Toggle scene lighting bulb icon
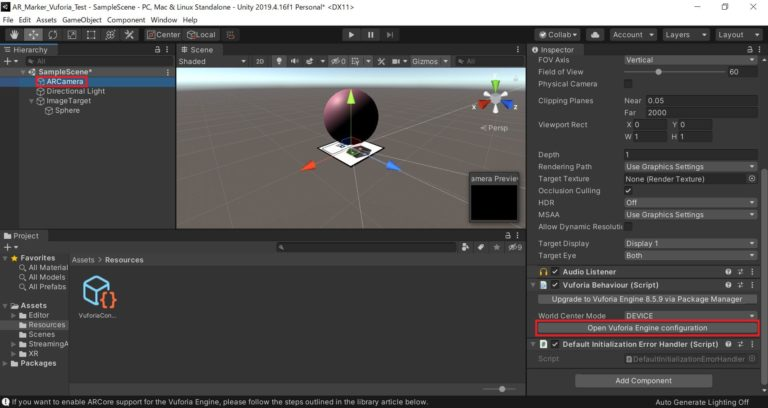 [279, 61]
